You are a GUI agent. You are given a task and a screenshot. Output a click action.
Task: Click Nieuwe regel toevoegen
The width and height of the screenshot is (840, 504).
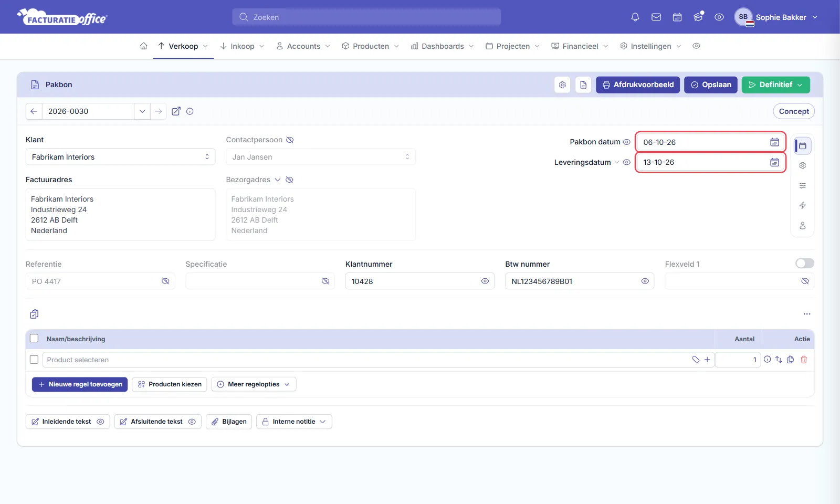(80, 384)
